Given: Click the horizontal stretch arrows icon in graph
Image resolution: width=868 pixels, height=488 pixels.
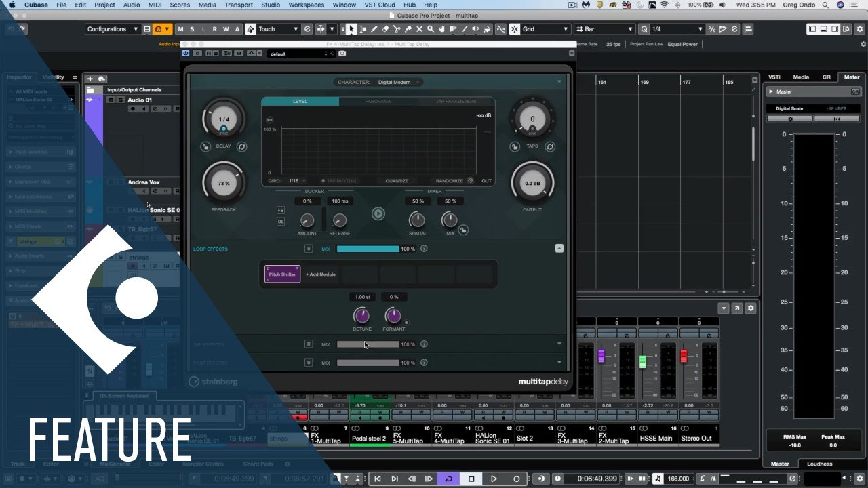Looking at the screenshot, I should pyautogui.click(x=269, y=119).
